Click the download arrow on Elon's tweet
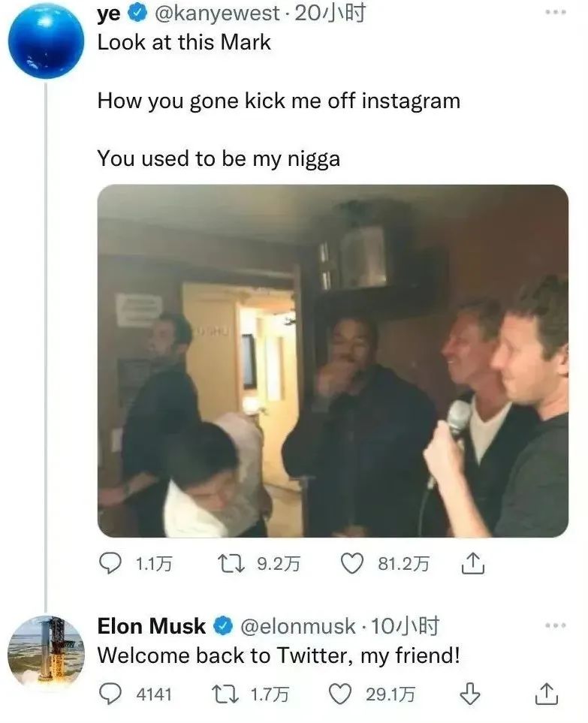 (x=470, y=694)
